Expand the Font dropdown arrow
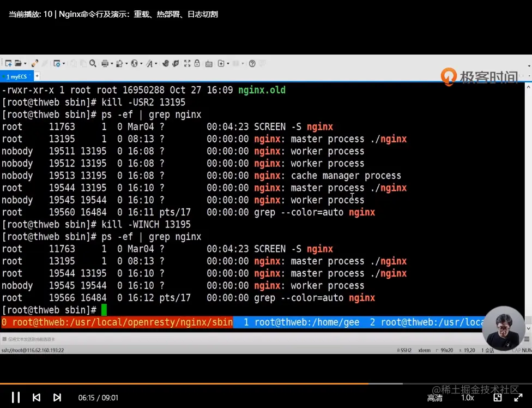 click(156, 63)
